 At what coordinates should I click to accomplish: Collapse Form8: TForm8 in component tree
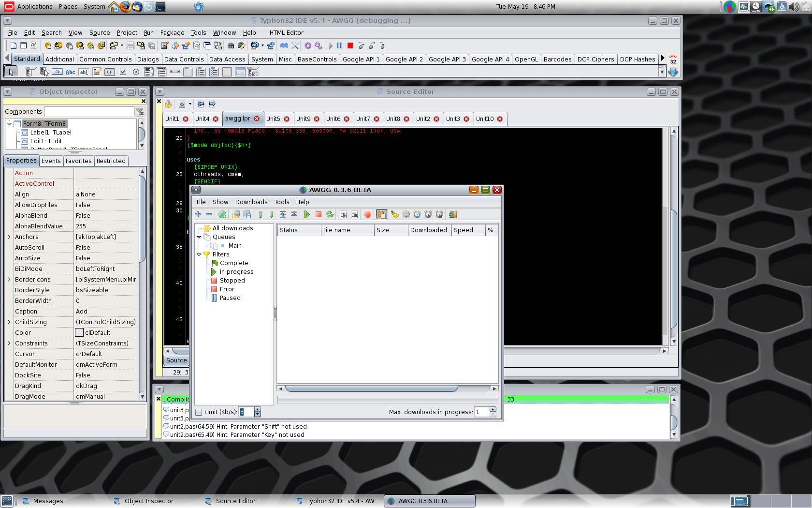9,124
